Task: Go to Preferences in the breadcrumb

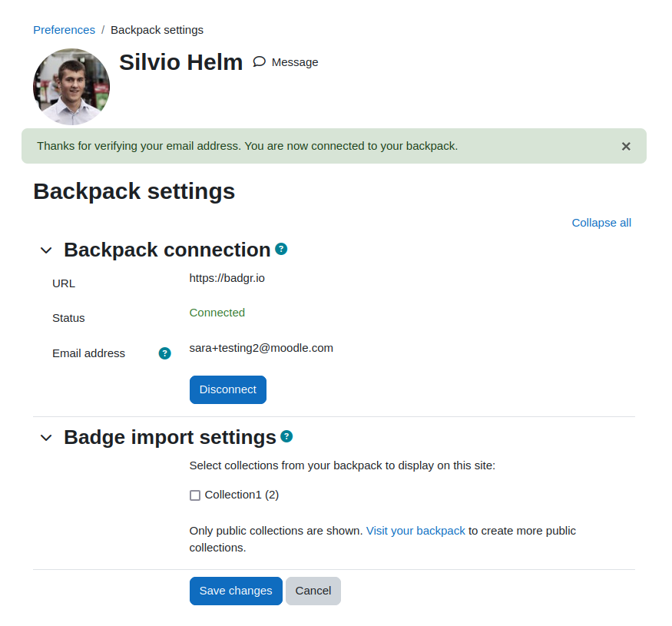Action: (x=65, y=30)
